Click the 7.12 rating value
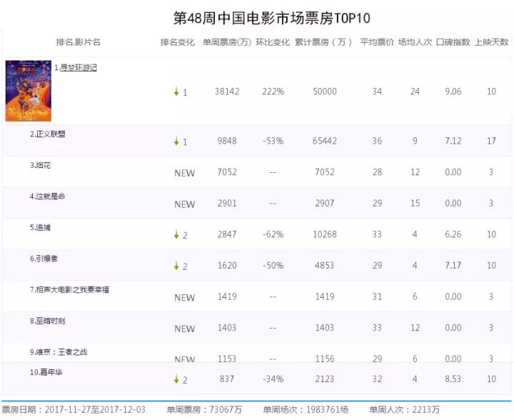 [453, 141]
